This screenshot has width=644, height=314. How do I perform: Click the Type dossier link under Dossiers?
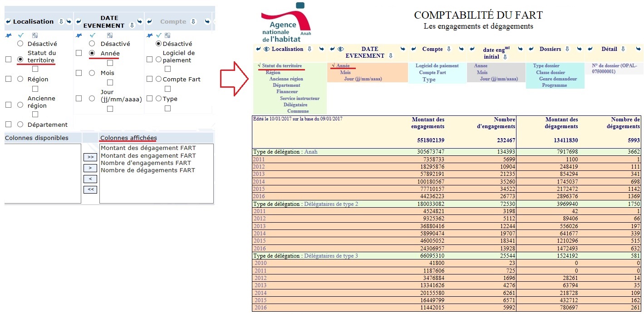click(546, 66)
